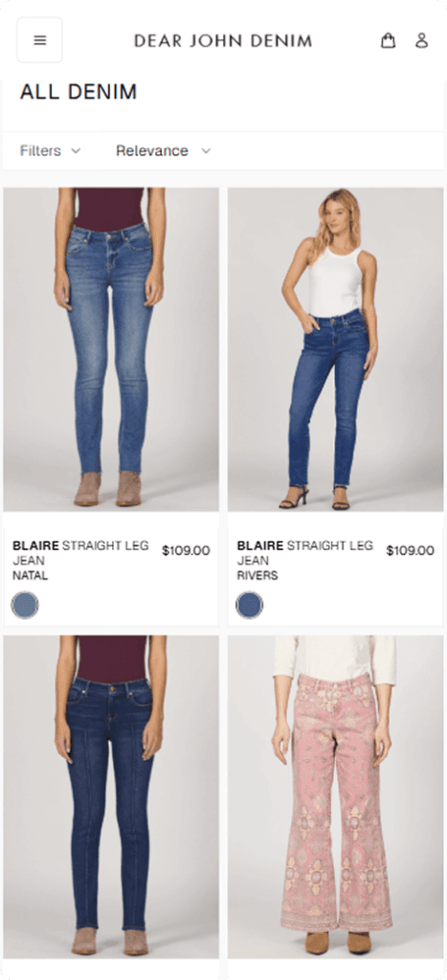Open the Relevance sort dropdown
The image size is (447, 980).
[163, 150]
